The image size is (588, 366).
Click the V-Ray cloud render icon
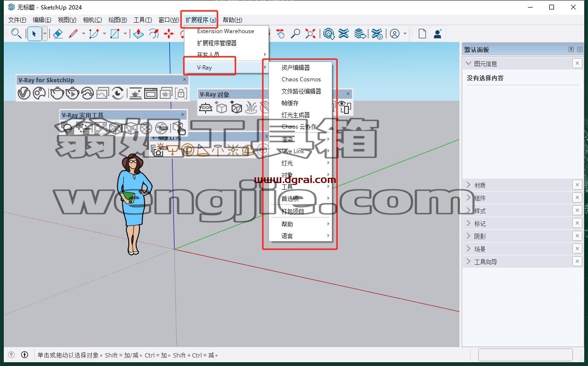[87, 94]
